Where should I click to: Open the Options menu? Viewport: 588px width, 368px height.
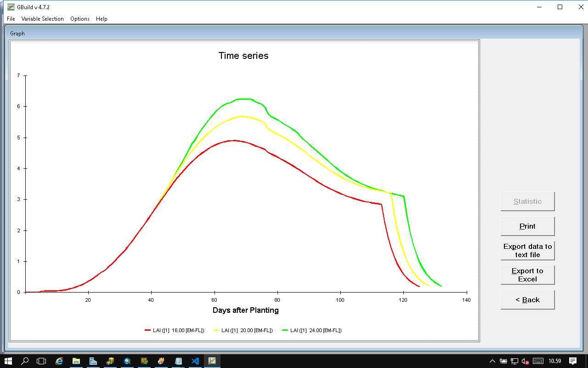click(80, 19)
